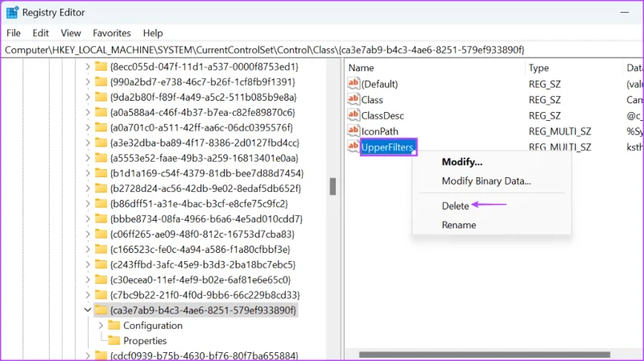Expand the {990a2bd7-e738-46c7-b26f-1cf8fb9f1391} key

(88, 82)
